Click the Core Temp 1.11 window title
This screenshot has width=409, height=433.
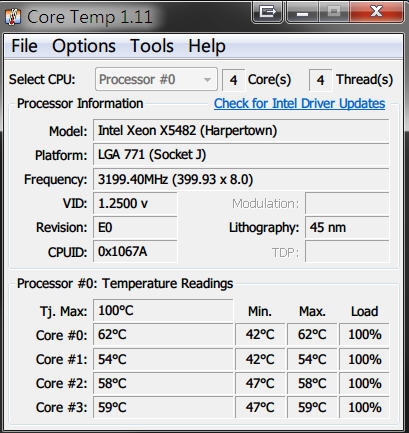89,17
